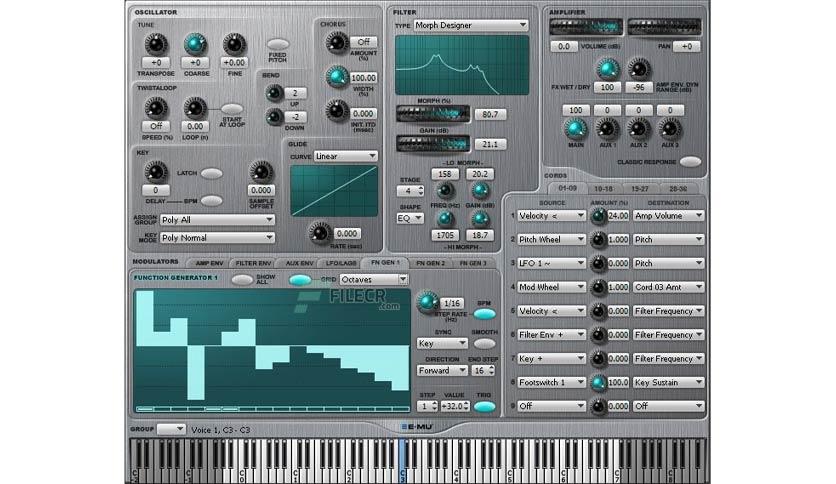
Task: Click the Key Delay knob
Action: click(156, 172)
